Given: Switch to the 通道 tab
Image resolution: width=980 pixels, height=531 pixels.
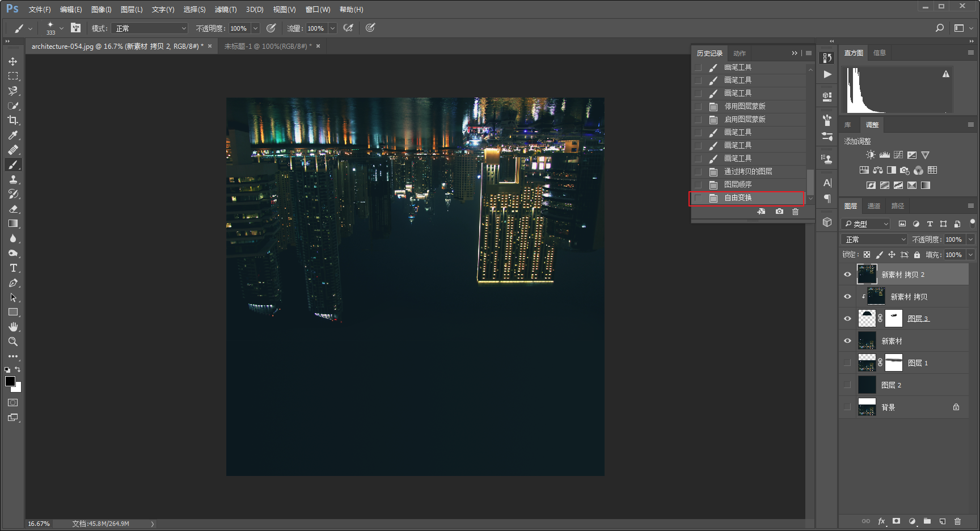Looking at the screenshot, I should tap(874, 206).
